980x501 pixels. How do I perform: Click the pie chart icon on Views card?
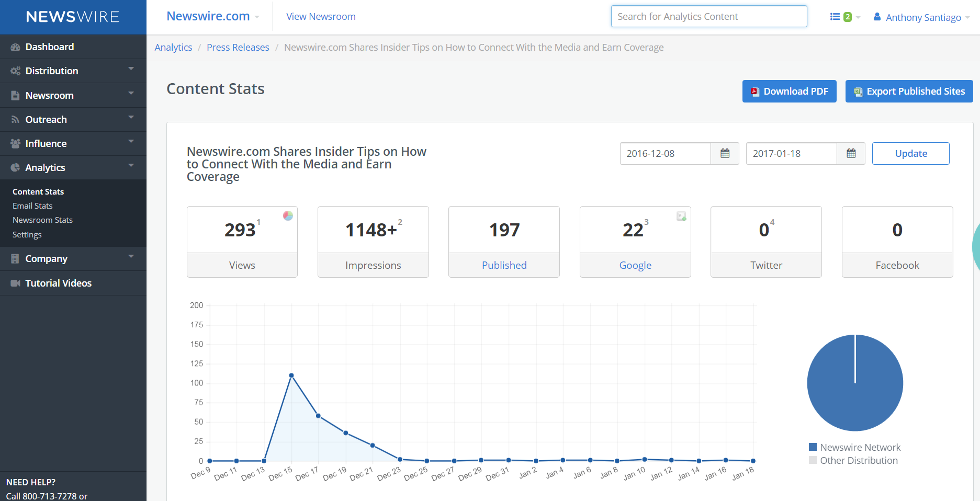click(288, 215)
